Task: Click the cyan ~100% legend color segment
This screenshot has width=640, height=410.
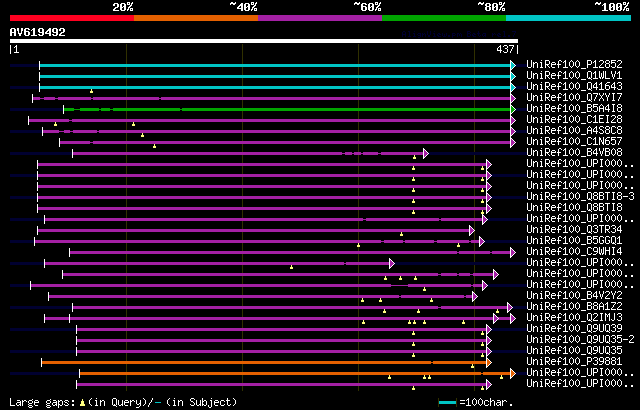Action: (569, 18)
